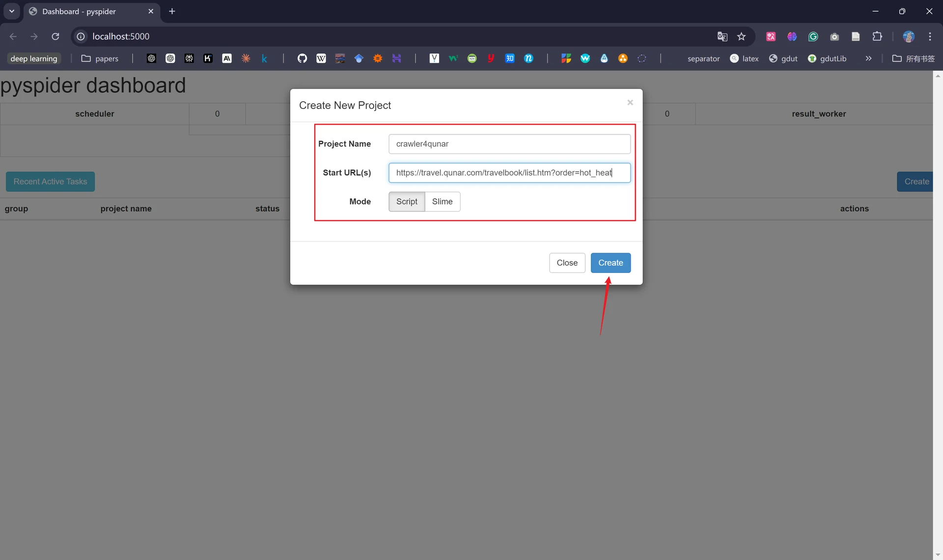This screenshot has width=943, height=560.
Task: Switch mode to Slime
Action: pyautogui.click(x=442, y=202)
